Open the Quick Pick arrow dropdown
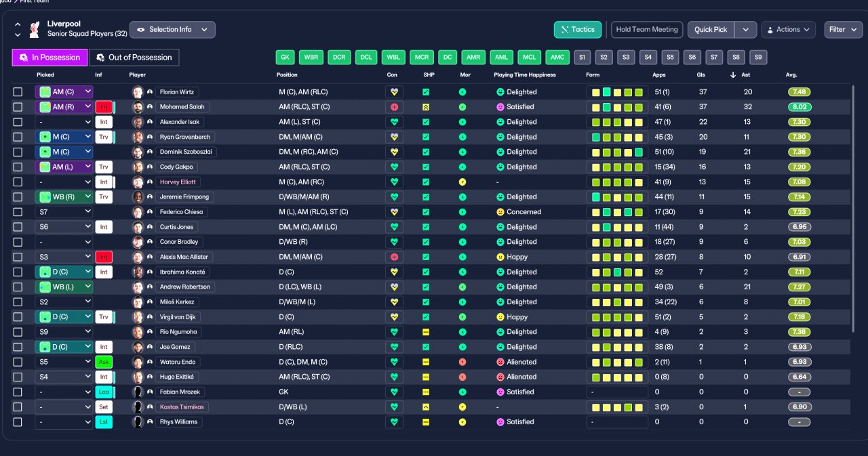This screenshot has height=456, width=868. 746,30
